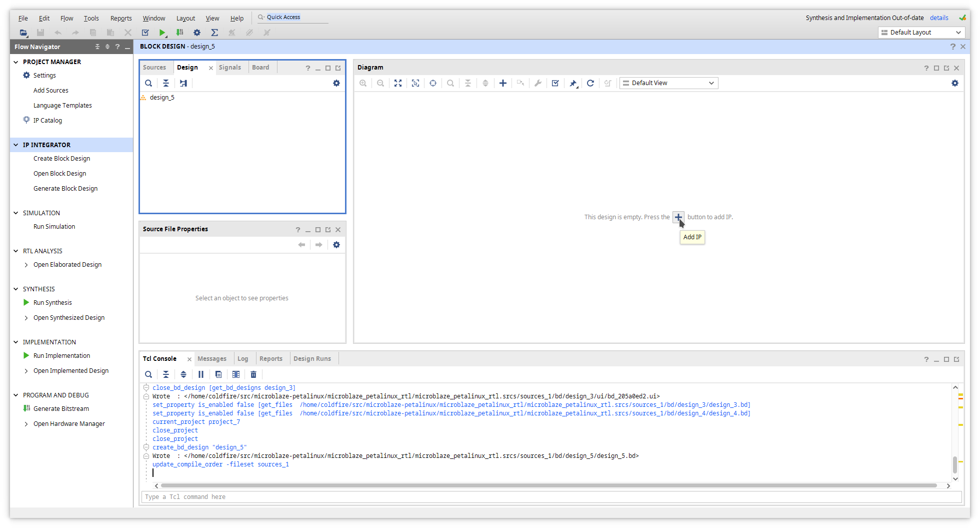This screenshot has height=528, width=980.
Task: Open Diagram settings gear icon
Action: [955, 83]
